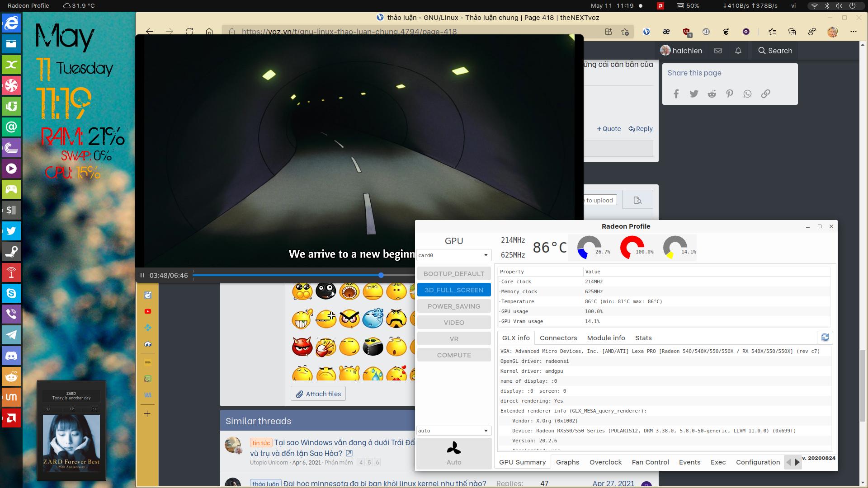The image size is (868, 488).
Task: Open browser Collections icon
Action: (792, 32)
